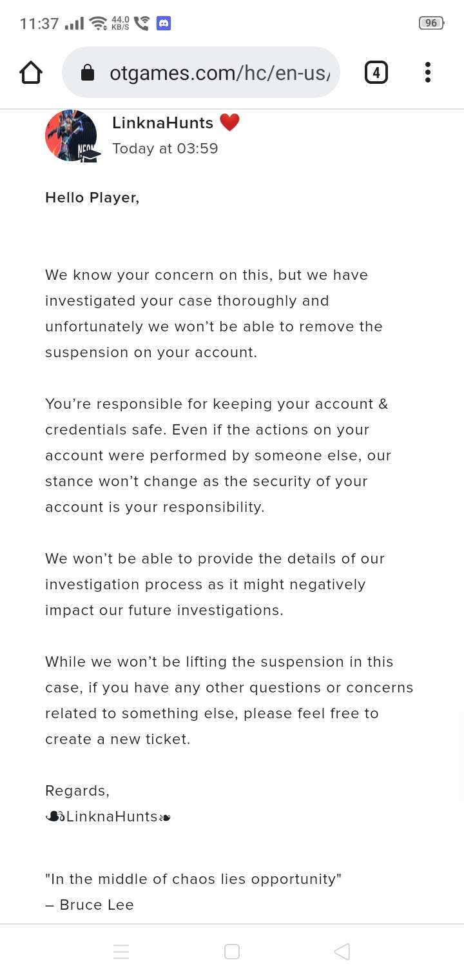Tap the LinknaHunts signature line

(108, 816)
